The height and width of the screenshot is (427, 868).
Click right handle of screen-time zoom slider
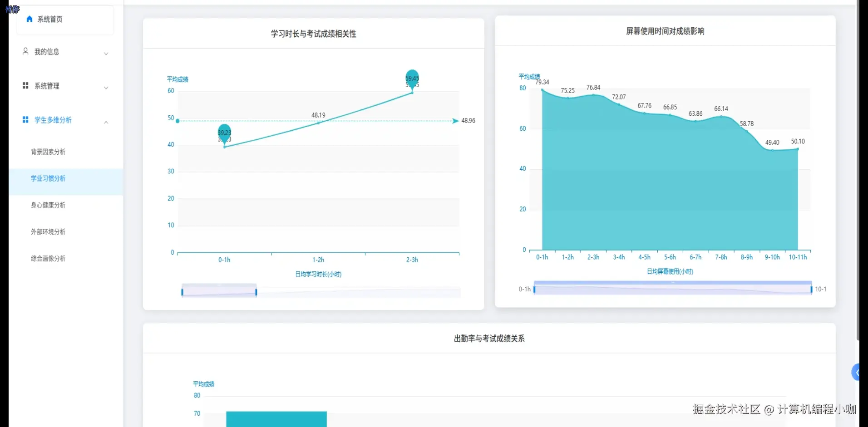point(811,289)
